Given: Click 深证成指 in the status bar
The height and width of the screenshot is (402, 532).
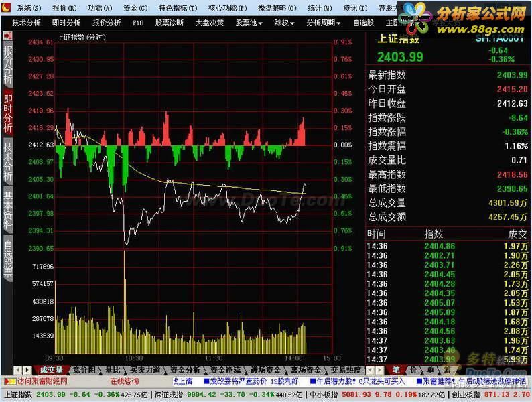Looking at the screenshot, I should pyautogui.click(x=169, y=395).
